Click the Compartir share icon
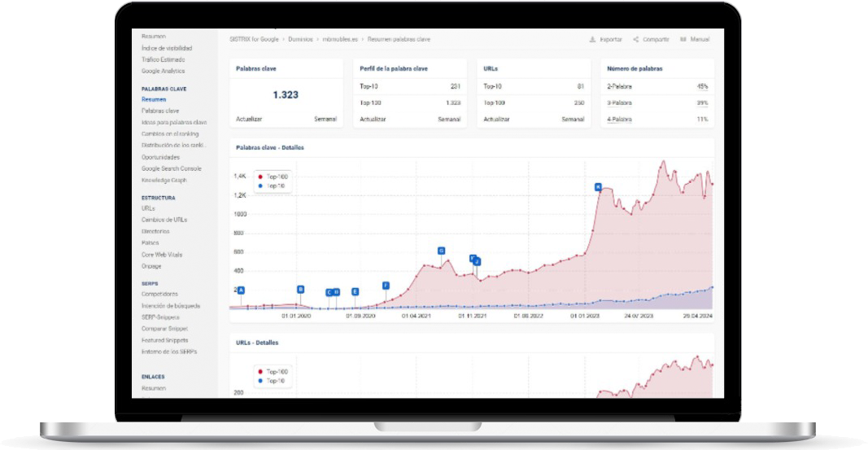 click(635, 39)
